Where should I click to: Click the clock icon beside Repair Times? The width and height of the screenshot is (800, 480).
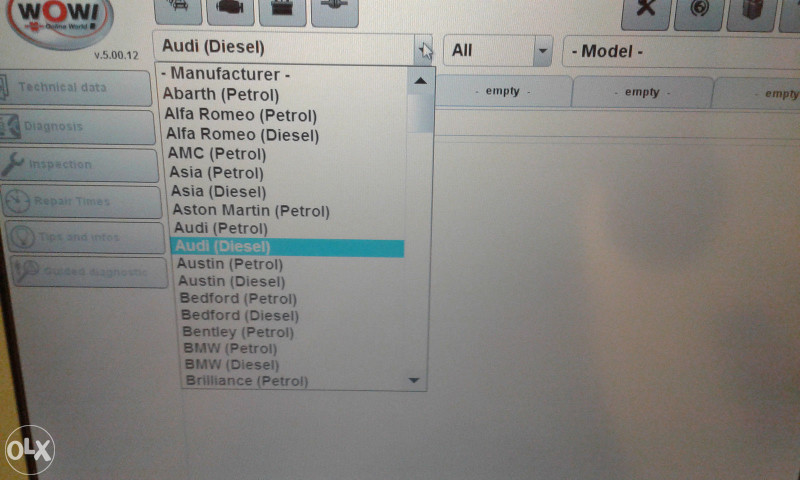[x=17, y=201]
